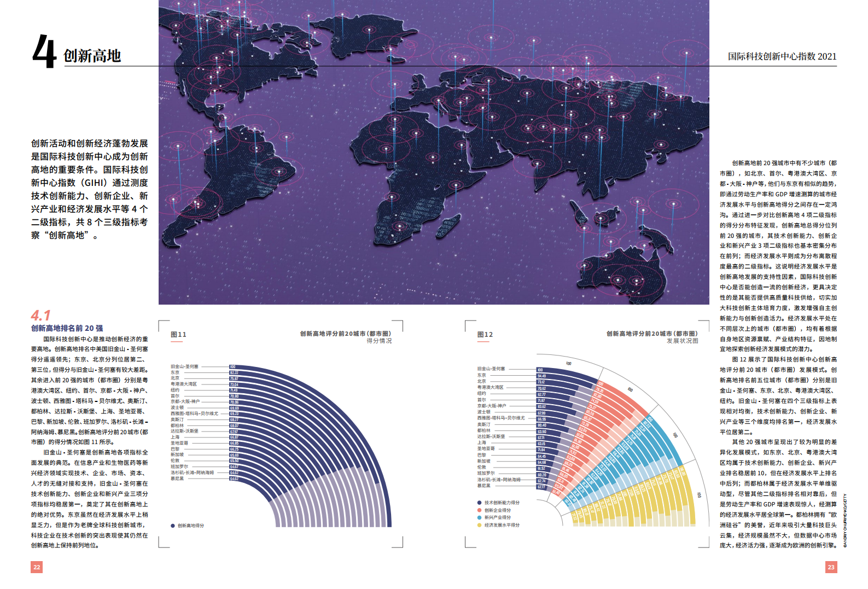
Task: Click the page number 23 badge
Action: pos(831,567)
